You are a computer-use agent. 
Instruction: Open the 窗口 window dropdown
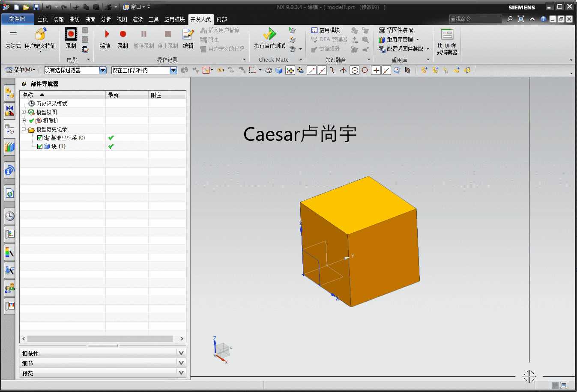click(134, 7)
